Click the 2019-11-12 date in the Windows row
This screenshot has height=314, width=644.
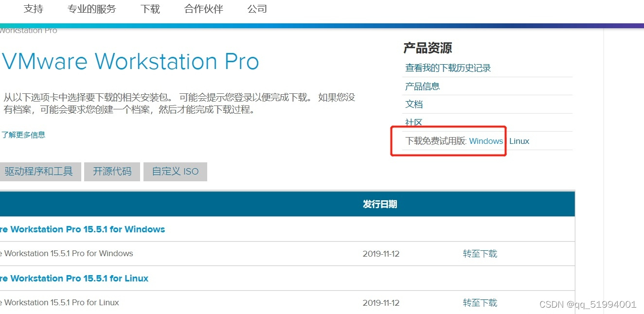(x=381, y=254)
